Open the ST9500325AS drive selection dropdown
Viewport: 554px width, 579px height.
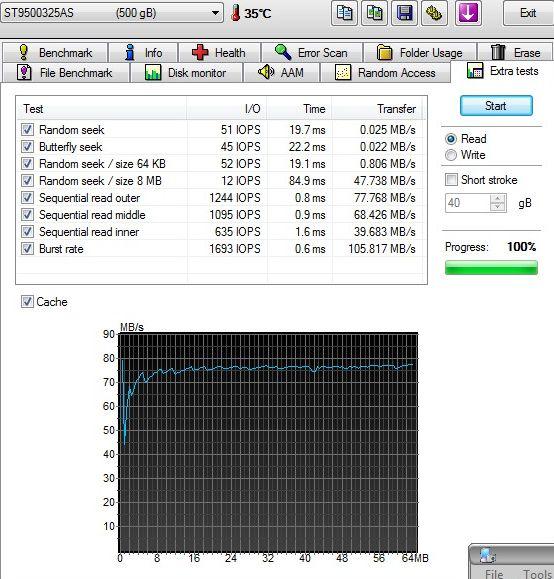tap(112, 13)
